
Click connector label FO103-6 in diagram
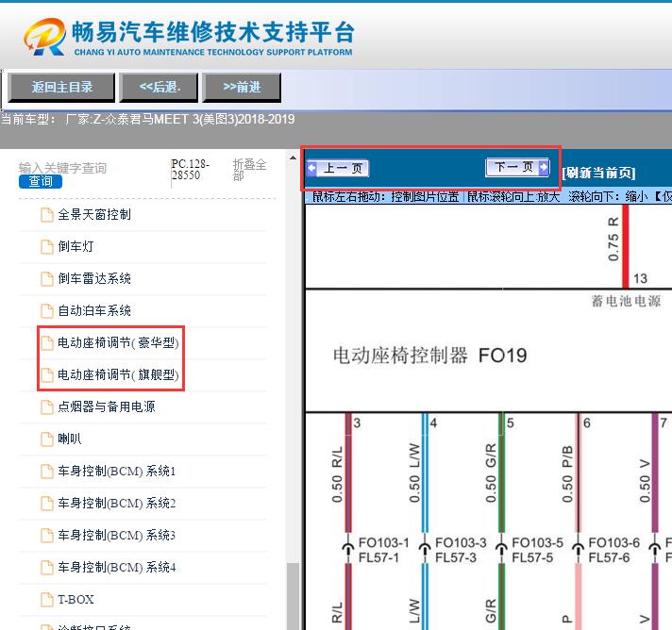coord(613,543)
